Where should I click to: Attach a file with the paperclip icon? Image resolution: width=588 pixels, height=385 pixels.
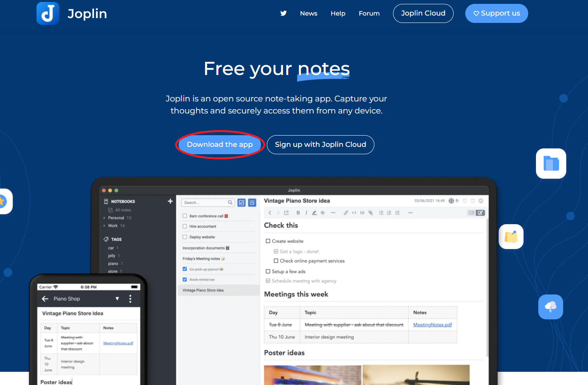click(371, 213)
